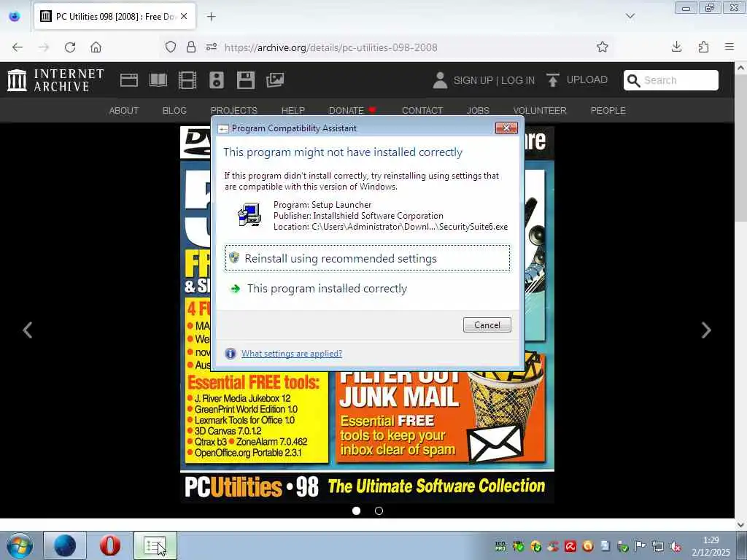Click the UPLOAD link

point(587,80)
